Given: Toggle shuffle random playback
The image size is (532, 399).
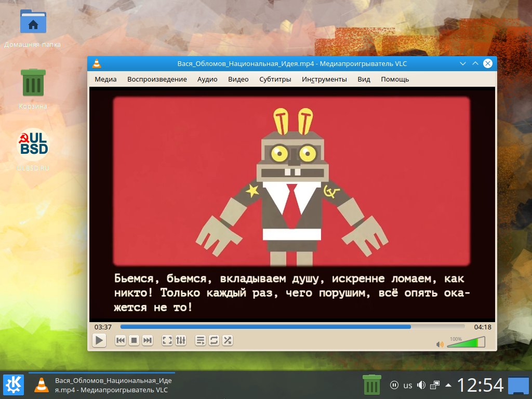Looking at the screenshot, I should (227, 340).
